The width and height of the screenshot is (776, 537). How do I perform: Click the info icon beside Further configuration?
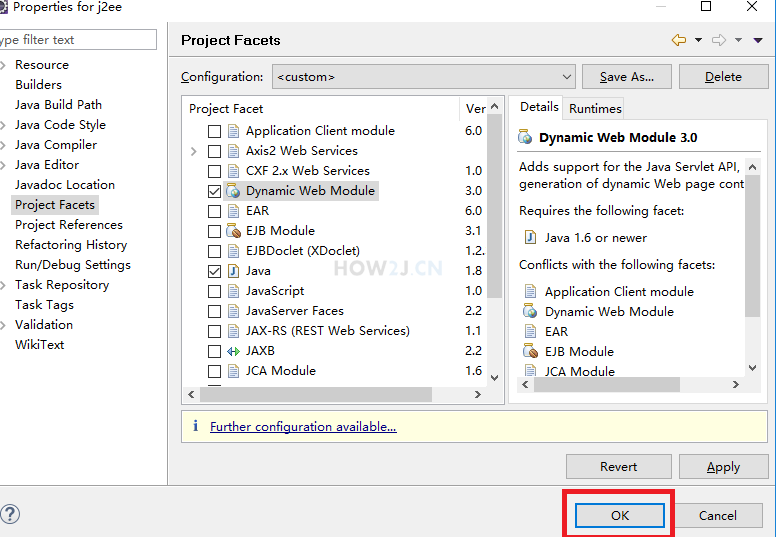(x=195, y=426)
